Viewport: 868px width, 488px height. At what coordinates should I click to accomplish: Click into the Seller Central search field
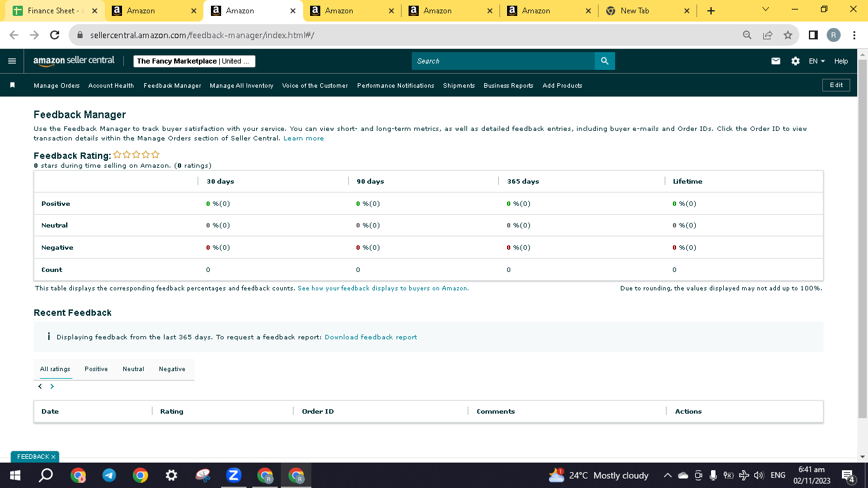click(x=503, y=61)
